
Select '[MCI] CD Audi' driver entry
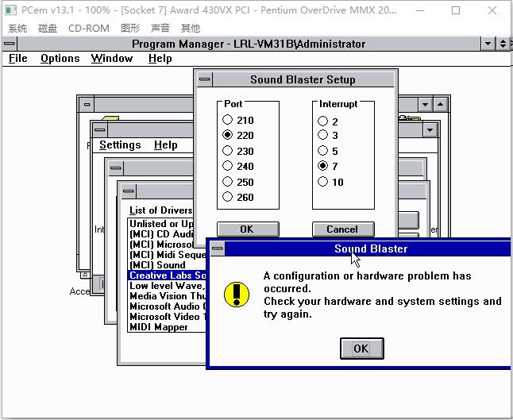pos(161,234)
